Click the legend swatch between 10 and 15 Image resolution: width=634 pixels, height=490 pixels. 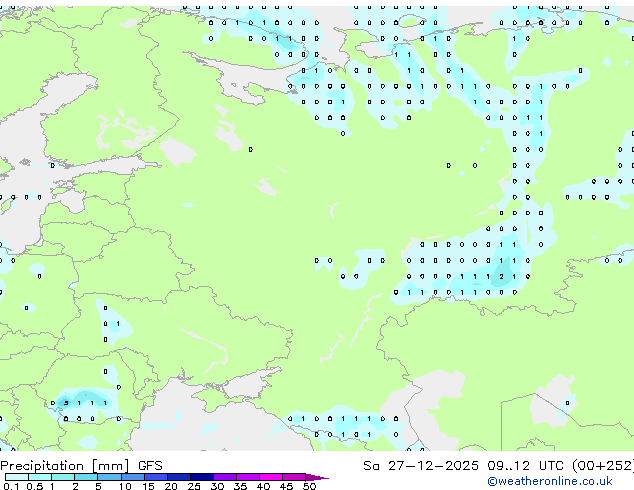click(x=133, y=477)
